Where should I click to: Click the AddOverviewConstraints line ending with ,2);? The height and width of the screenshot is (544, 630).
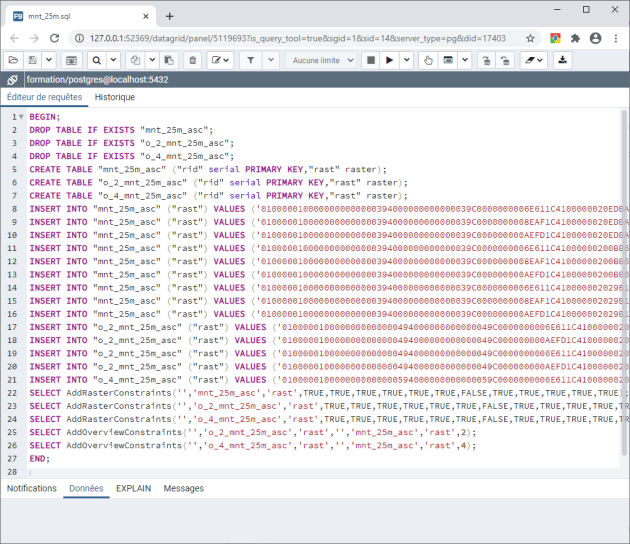point(253,432)
